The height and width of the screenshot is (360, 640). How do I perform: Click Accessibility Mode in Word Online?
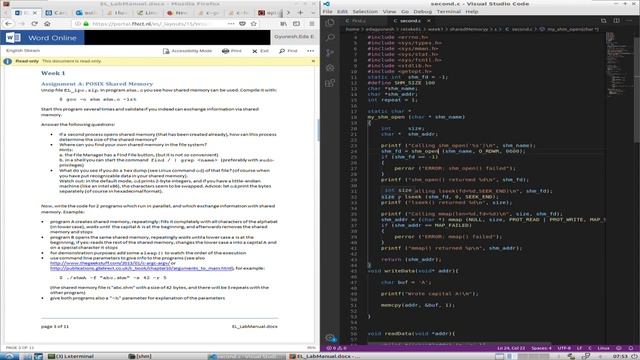[187, 51]
